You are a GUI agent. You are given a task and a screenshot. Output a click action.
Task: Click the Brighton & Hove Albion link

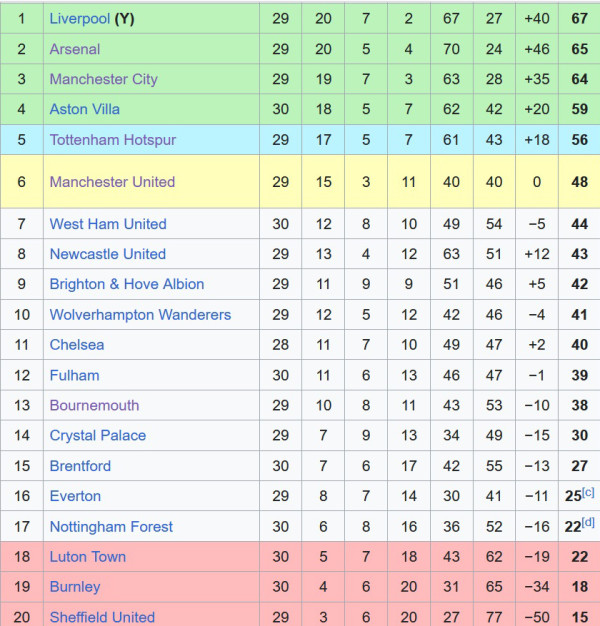[127, 284]
